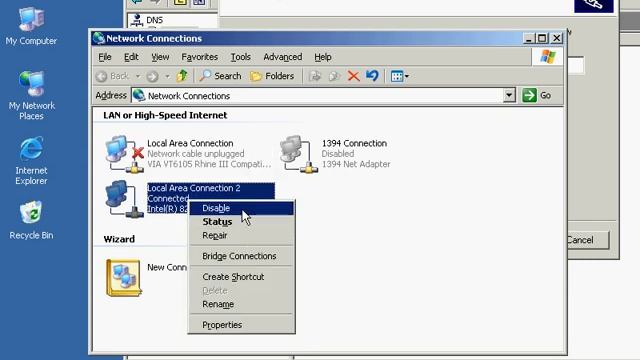This screenshot has height=360, width=640.
Task: Open the Views toolbar dropdown
Action: (x=400, y=76)
